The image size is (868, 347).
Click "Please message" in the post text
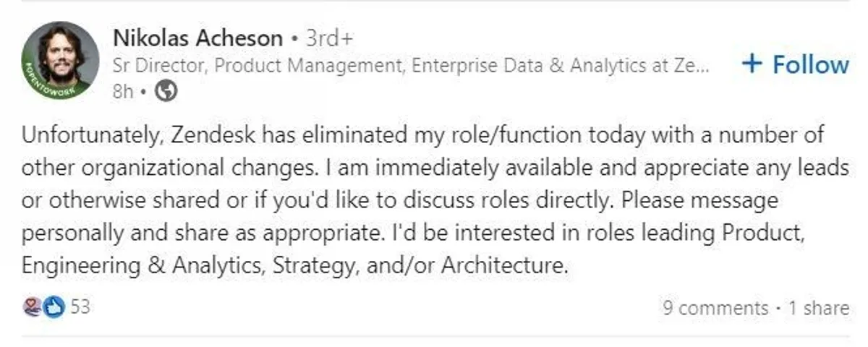tap(698, 200)
